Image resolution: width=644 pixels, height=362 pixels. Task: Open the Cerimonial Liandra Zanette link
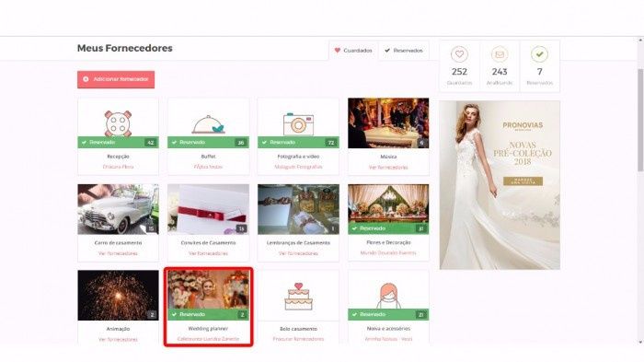pyautogui.click(x=208, y=339)
